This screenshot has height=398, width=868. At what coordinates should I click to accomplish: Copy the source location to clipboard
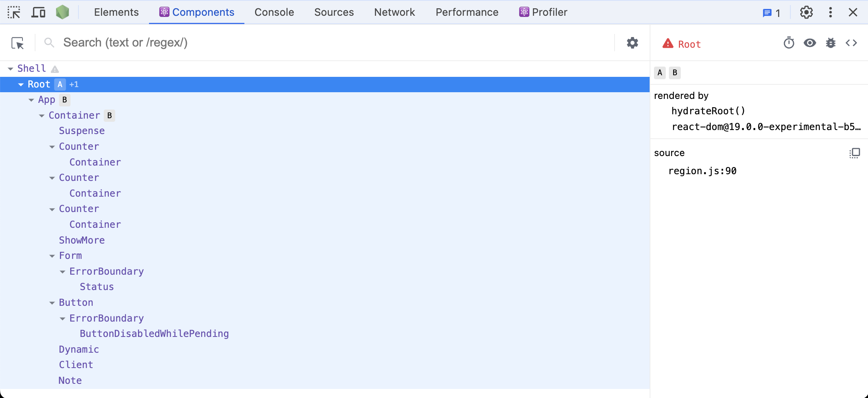[x=855, y=153]
